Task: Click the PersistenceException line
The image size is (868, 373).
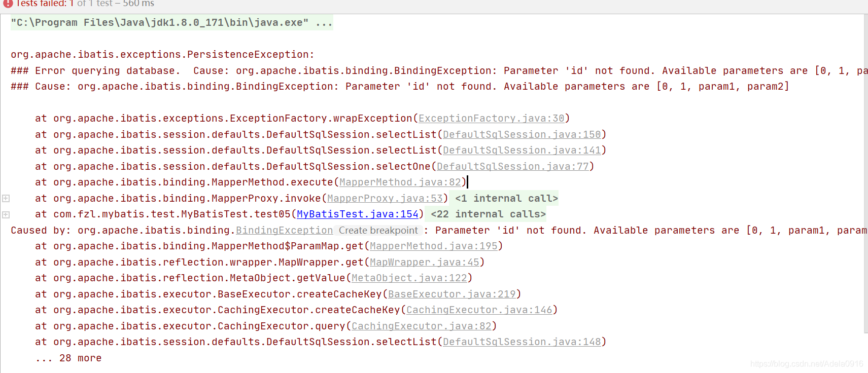Action: pyautogui.click(x=162, y=54)
